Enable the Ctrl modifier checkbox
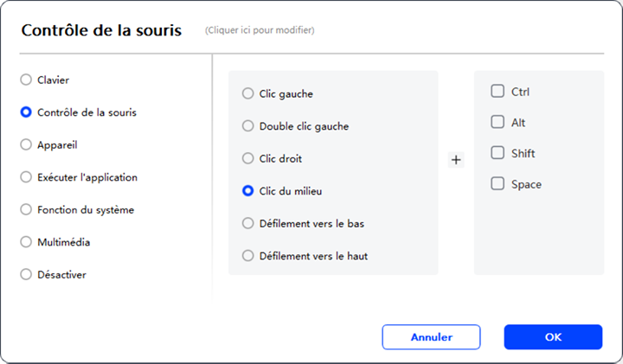The height and width of the screenshot is (364, 623). [498, 91]
